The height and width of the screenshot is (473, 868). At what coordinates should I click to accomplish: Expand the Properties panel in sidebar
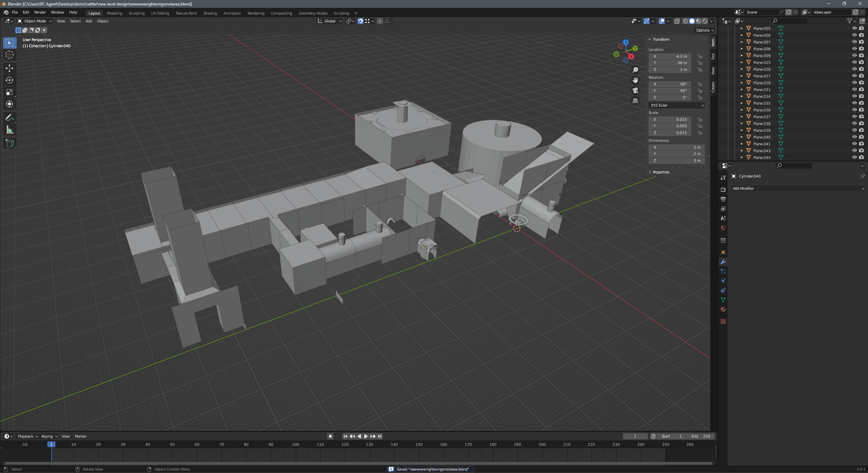pos(661,172)
